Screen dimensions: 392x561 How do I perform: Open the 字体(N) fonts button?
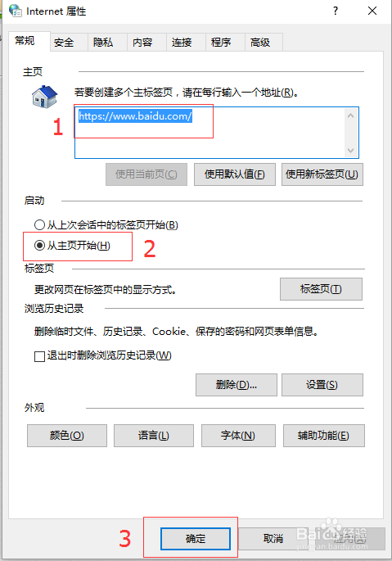pos(238,436)
